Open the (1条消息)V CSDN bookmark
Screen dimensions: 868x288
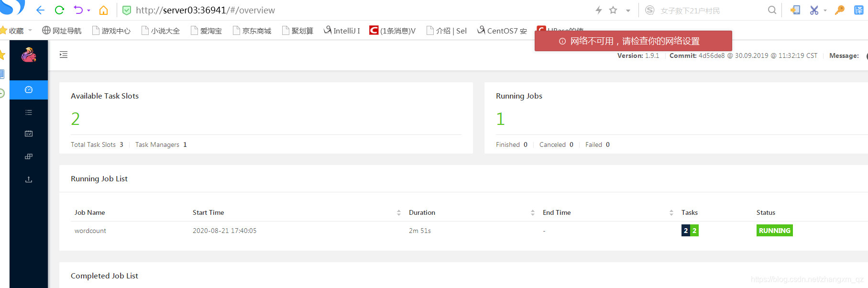click(393, 31)
